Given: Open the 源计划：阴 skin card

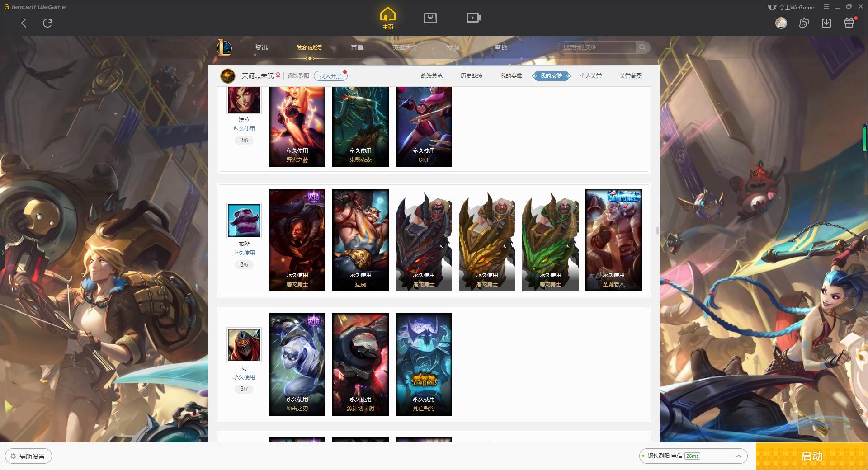Looking at the screenshot, I should coord(360,364).
